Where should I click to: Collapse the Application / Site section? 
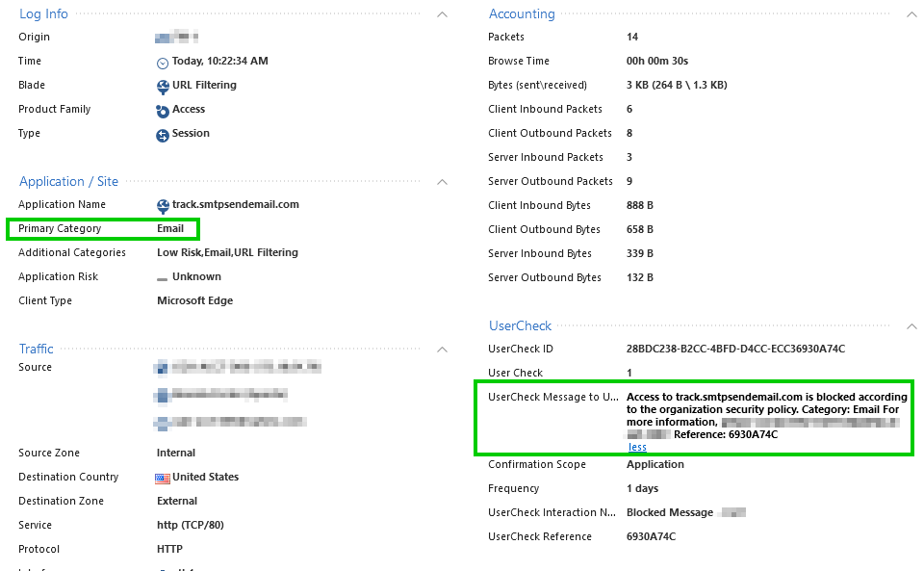[x=441, y=181]
